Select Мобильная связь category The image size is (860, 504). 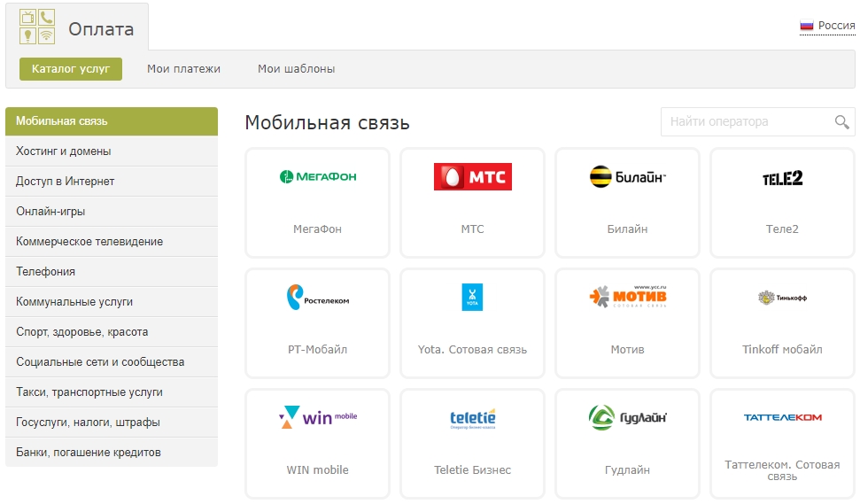point(112,121)
